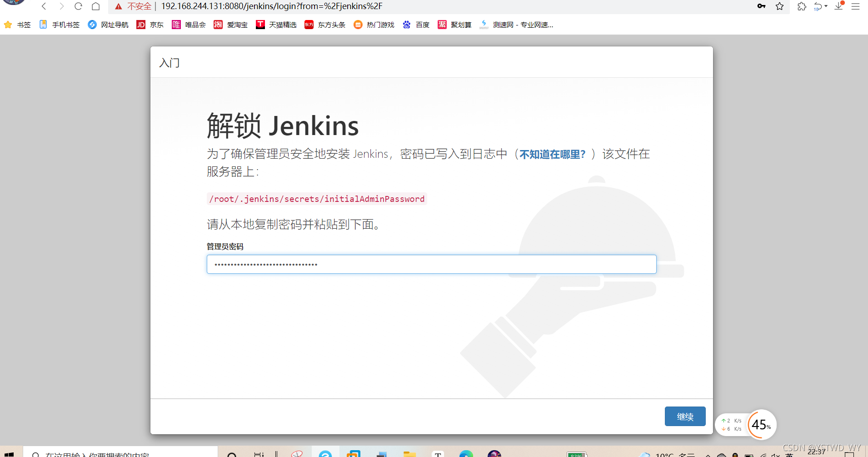Open the 测速网 bookmark
868x457 pixels.
tap(516, 25)
